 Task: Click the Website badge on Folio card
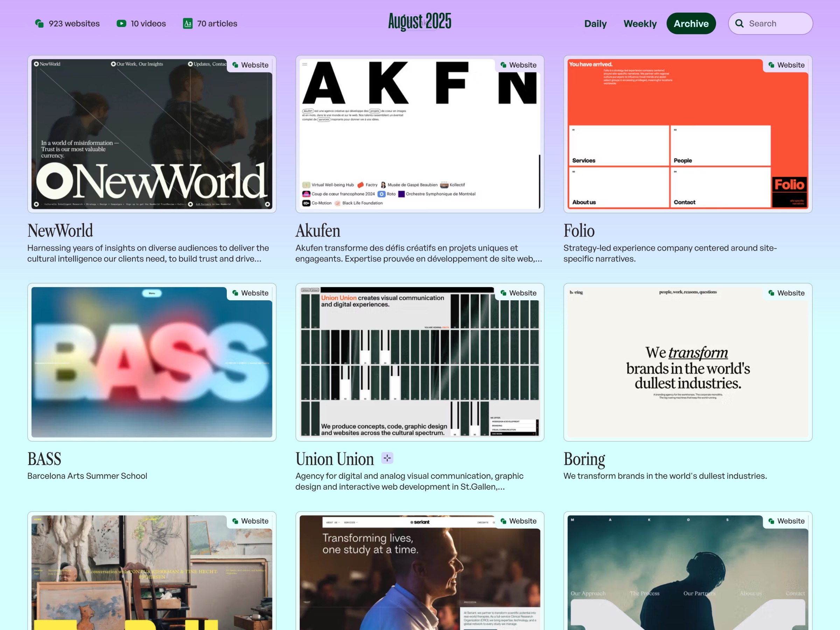click(x=787, y=65)
